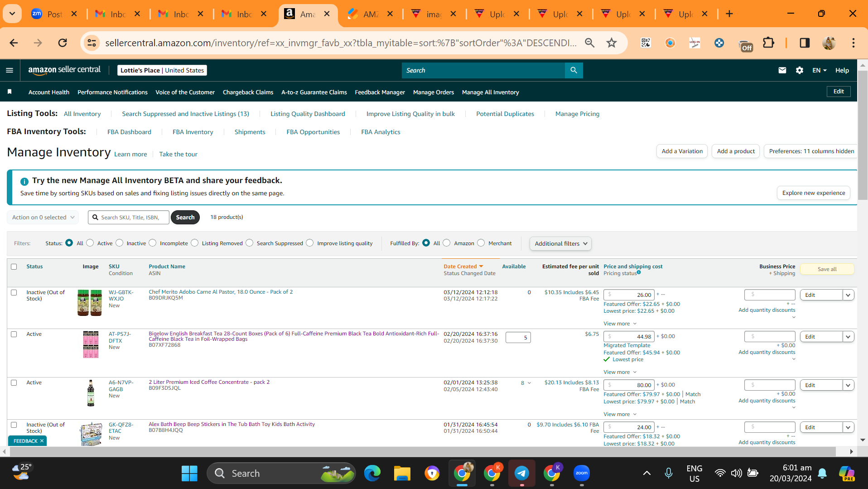Image resolution: width=868 pixels, height=489 pixels.
Task: Click the Amazon Seller Central logo
Action: coord(64,70)
